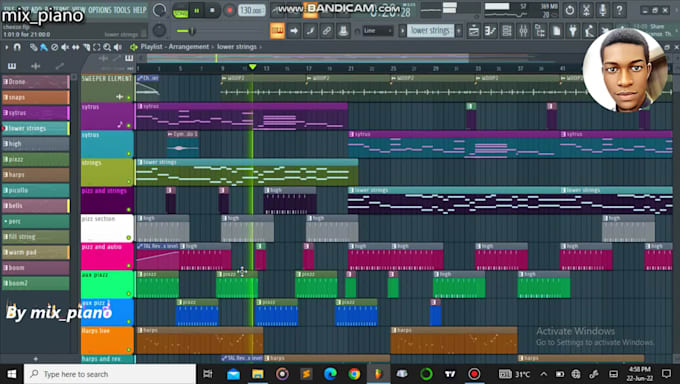The width and height of the screenshot is (680, 384).
Task: Open the lower strings pattern selector
Action: point(430,30)
